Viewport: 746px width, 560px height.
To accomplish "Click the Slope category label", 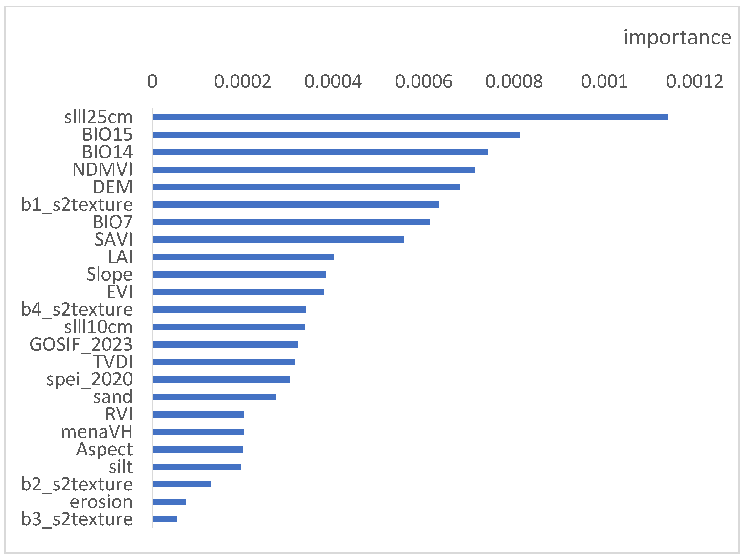I will click(x=109, y=274).
